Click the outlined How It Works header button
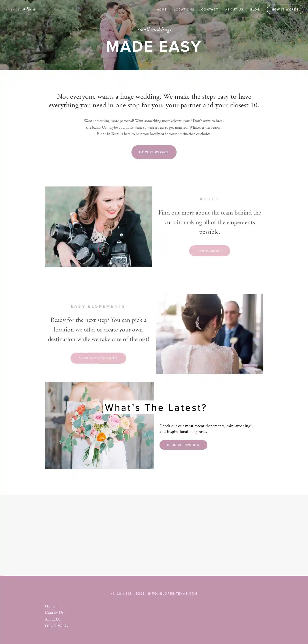Viewport: 308px width, 644px height. [x=285, y=10]
